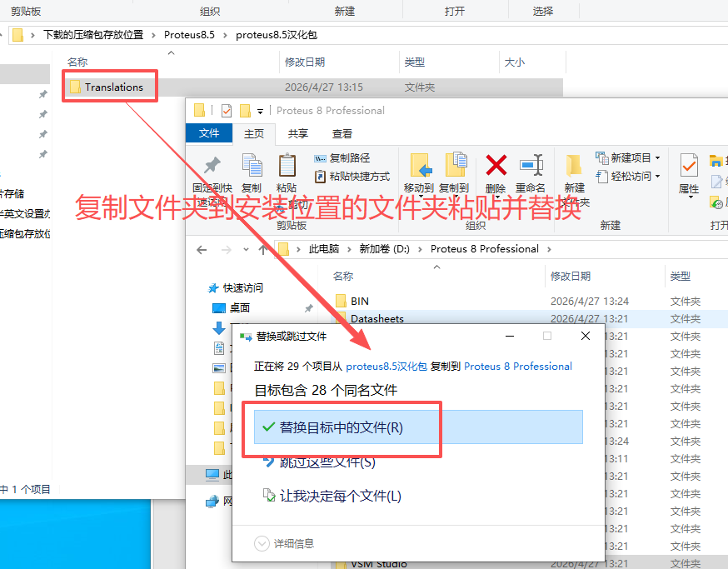This screenshot has width=728, height=569.
Task: Click the Forward navigation arrow
Action: 226,250
